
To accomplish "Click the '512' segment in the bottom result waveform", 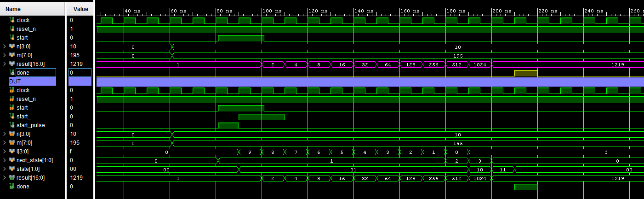I will coord(457,178).
